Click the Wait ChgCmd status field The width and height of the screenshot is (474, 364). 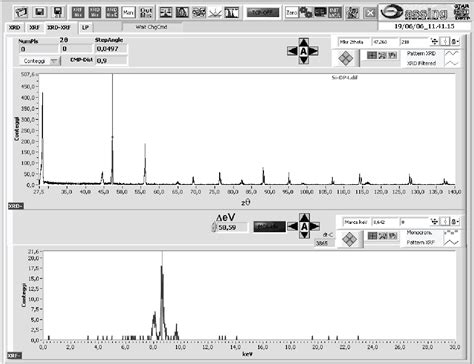click(x=152, y=27)
